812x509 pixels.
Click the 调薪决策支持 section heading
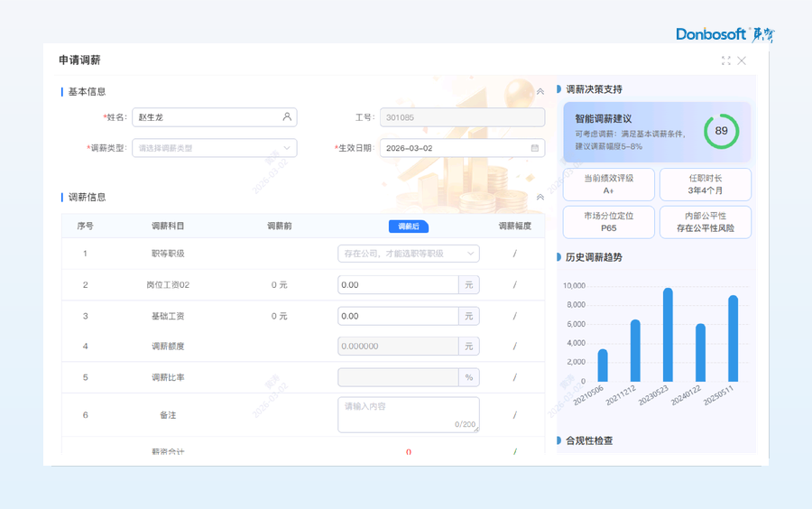[594, 89]
